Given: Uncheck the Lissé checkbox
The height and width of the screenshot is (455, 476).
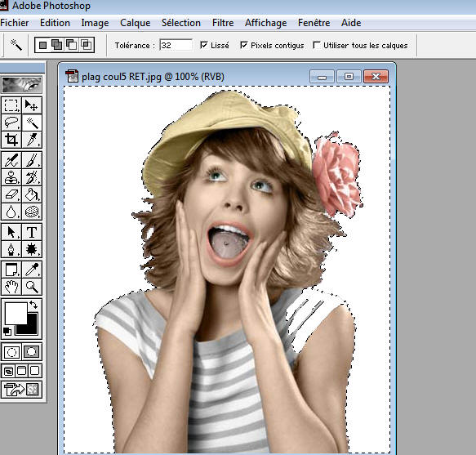Looking at the screenshot, I should [x=203, y=45].
